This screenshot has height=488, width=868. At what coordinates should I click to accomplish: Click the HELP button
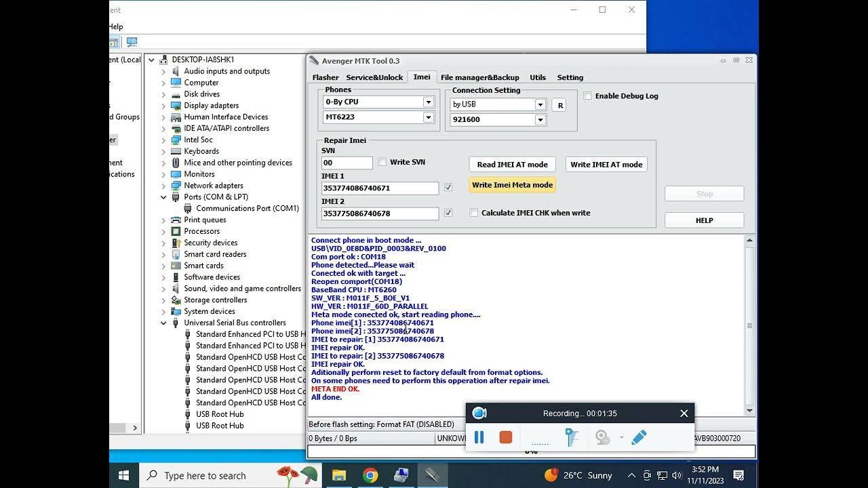[704, 220]
